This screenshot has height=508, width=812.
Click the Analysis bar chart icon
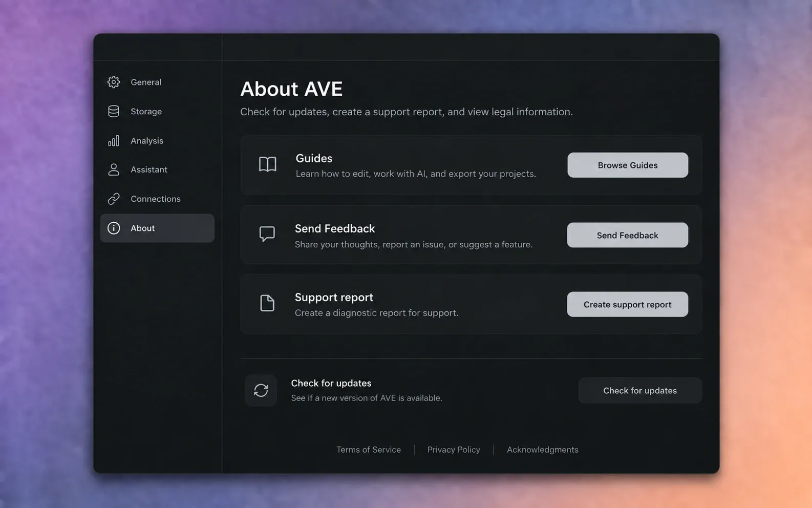(114, 141)
